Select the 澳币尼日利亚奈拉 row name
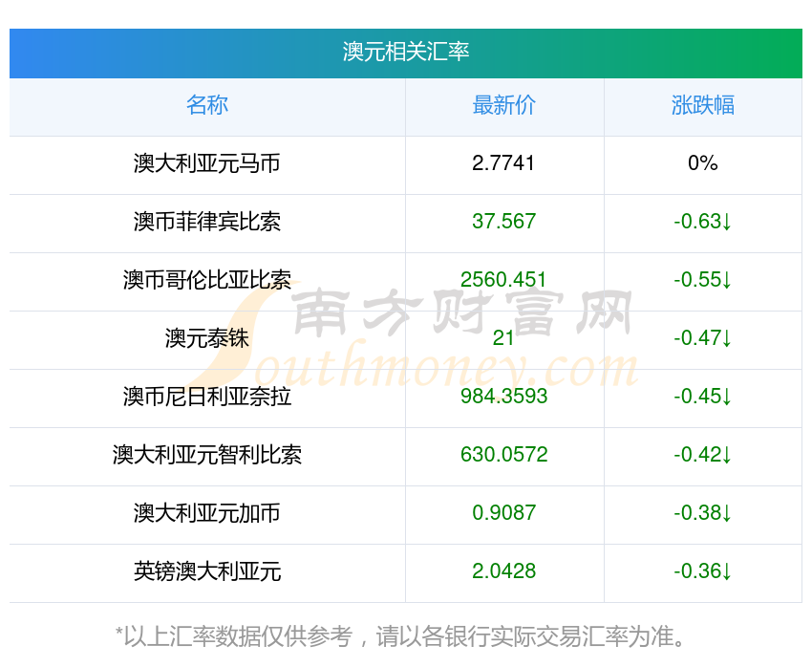Screen dimensions: 812x667 coord(207,397)
